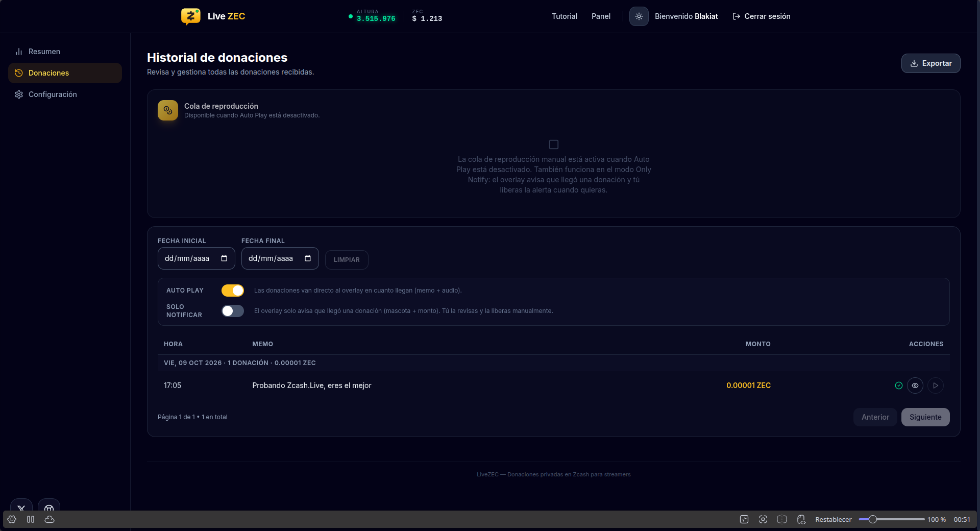
Task: Click the page-refresh icon beside Restablecer
Action: [801, 519]
